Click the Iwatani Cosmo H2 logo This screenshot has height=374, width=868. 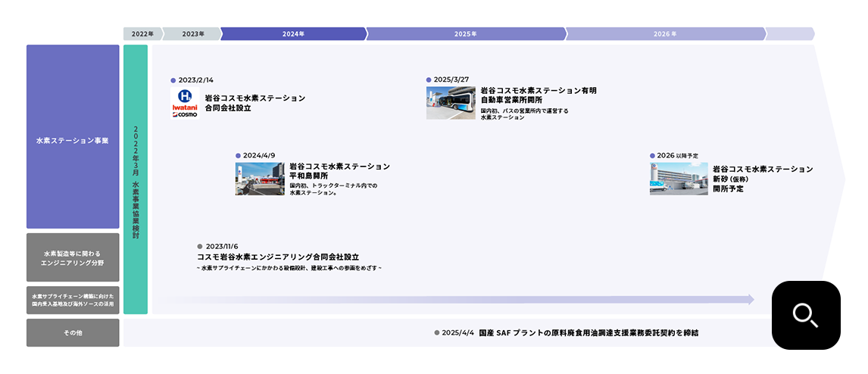coord(185,103)
